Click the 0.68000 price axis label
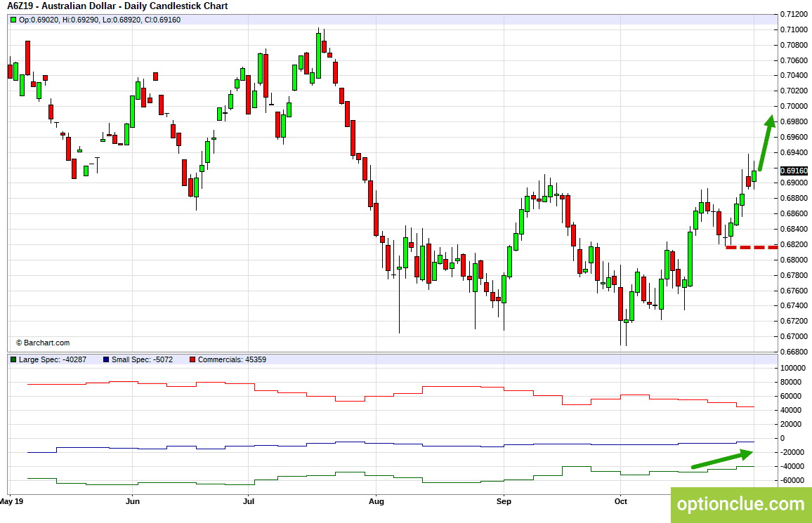Screen dimensions: 812x523 pyautogui.click(x=794, y=260)
